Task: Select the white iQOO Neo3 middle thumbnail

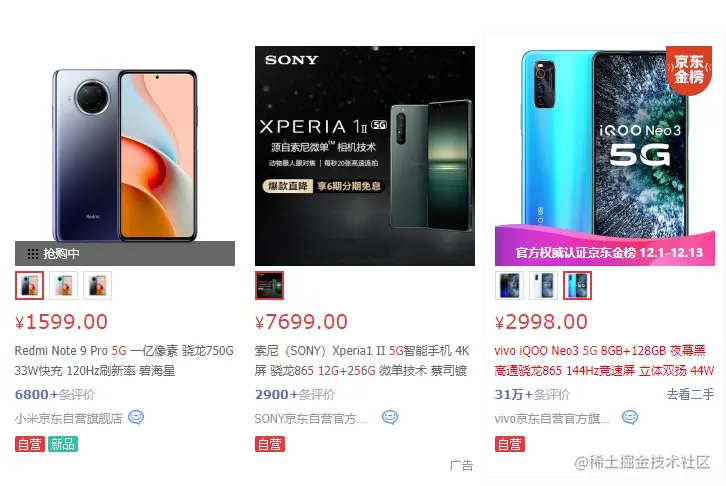Action: [544, 285]
